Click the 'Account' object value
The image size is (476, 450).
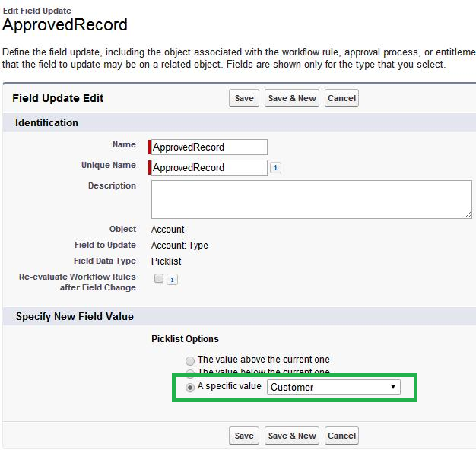click(x=167, y=229)
